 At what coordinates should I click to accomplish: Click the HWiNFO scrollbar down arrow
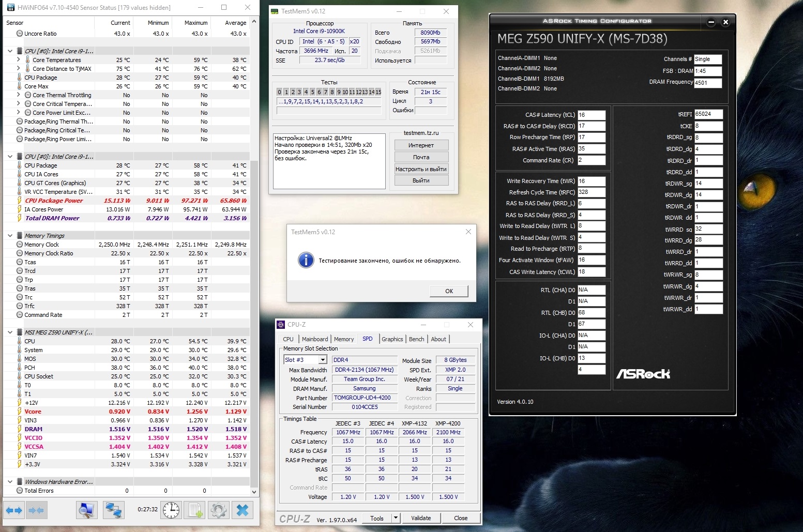pyautogui.click(x=254, y=491)
